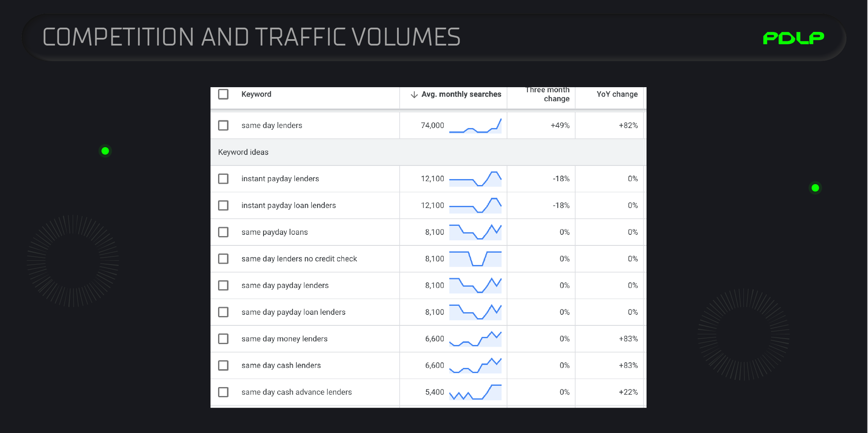
Task: Check 'same day lenders no credit check' checkbox
Action: pyautogui.click(x=223, y=259)
